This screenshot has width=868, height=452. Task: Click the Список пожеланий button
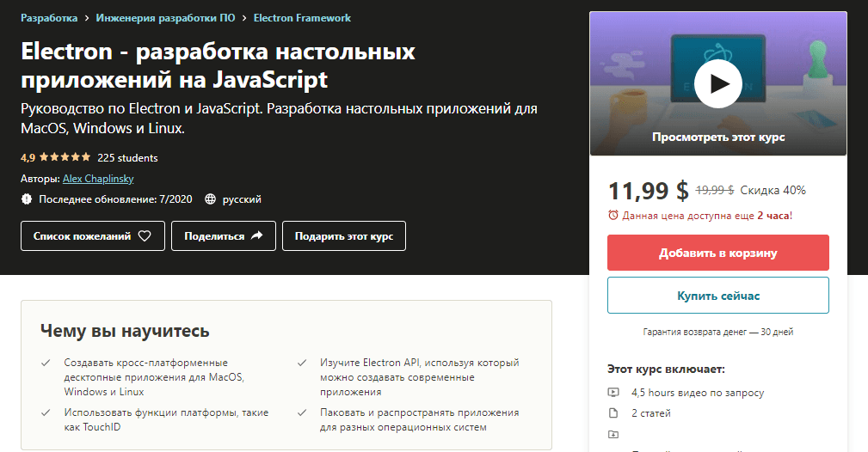pyautogui.click(x=93, y=236)
